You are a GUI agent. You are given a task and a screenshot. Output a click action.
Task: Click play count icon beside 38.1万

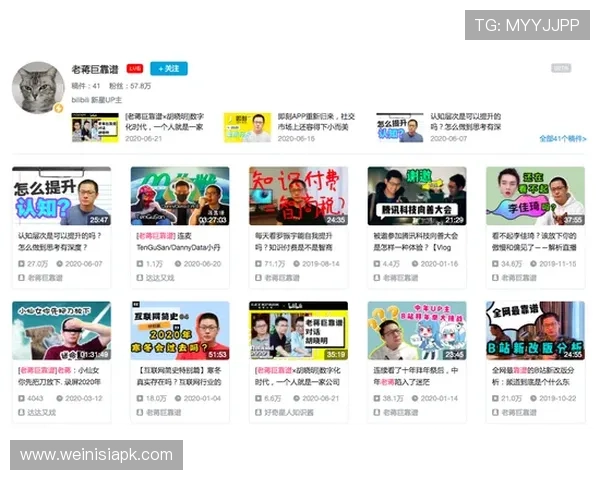(x=377, y=398)
